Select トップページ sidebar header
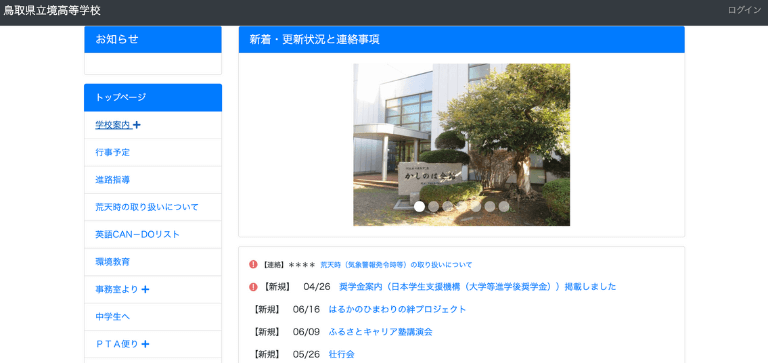The width and height of the screenshot is (768, 363). coord(153,97)
